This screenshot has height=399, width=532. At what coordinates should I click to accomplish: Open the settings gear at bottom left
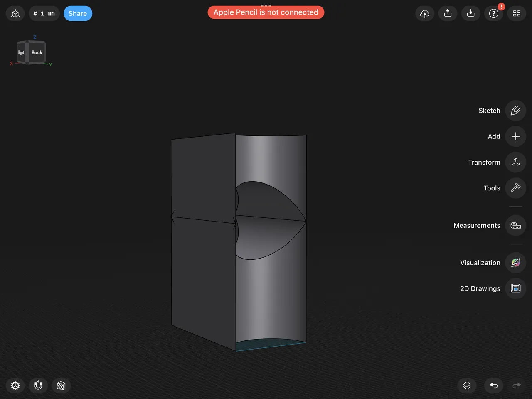tap(15, 386)
